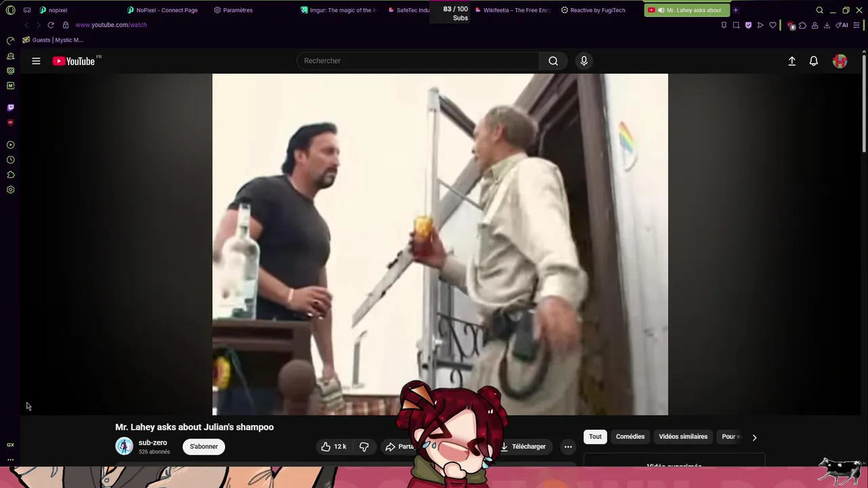
Task: Reload the current YouTube page
Action: [50, 25]
